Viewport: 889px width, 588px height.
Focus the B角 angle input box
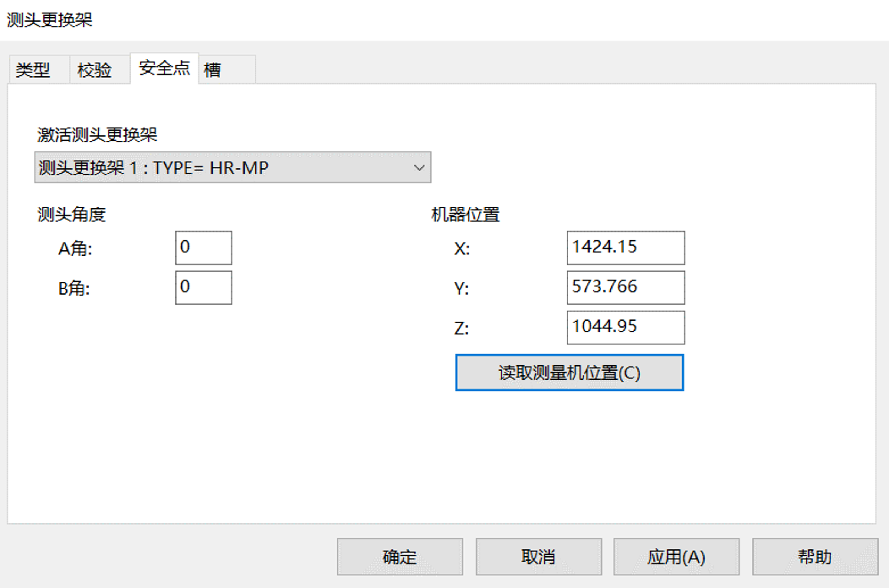[204, 288]
